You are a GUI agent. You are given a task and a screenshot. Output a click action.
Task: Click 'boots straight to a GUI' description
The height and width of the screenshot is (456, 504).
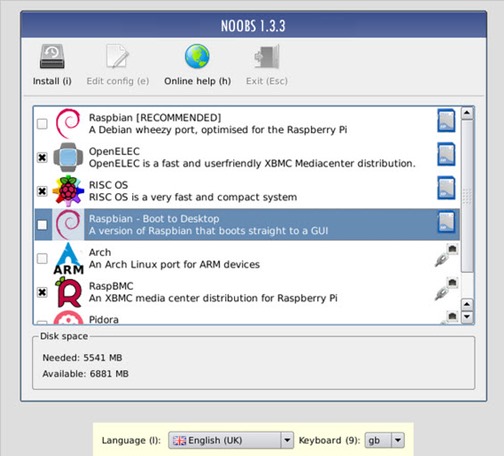(x=209, y=231)
